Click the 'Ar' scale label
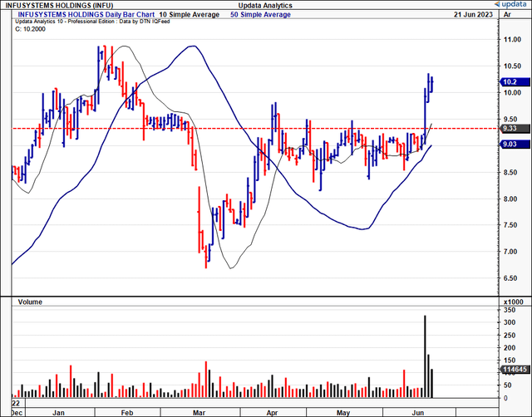 [x=507, y=15]
